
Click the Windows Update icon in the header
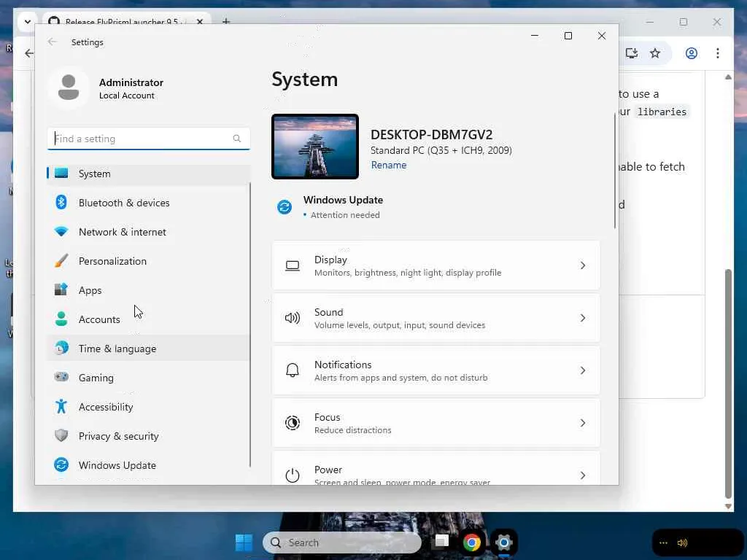[x=285, y=207]
